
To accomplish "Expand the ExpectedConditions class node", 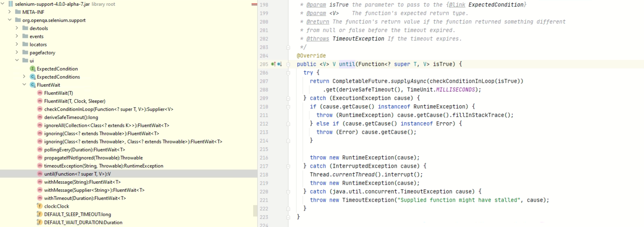I will coord(24,77).
